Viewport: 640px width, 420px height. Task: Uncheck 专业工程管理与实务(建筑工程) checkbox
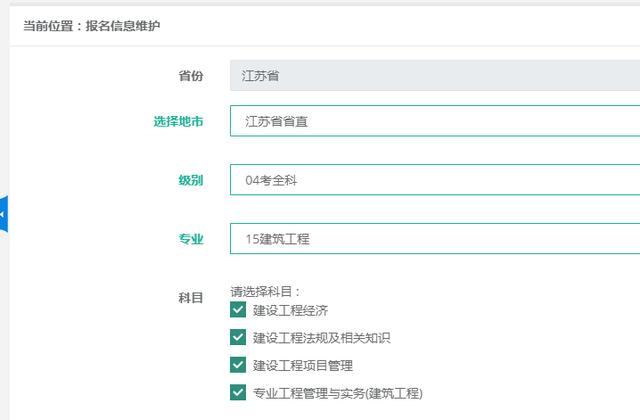tap(238, 393)
